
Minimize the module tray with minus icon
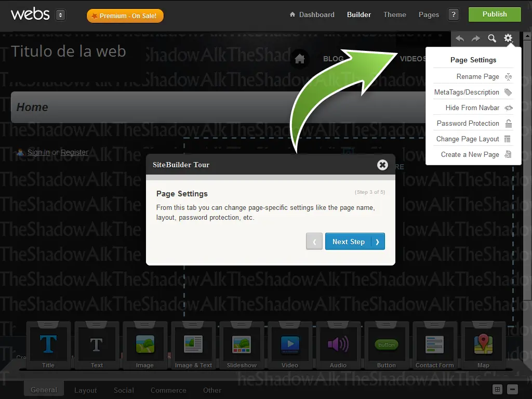pos(512,389)
